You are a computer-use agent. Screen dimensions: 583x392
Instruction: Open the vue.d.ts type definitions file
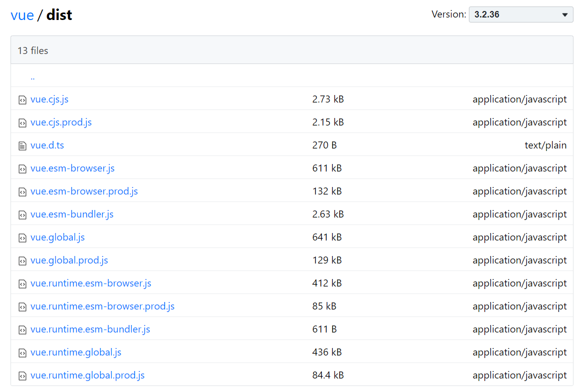(x=47, y=145)
